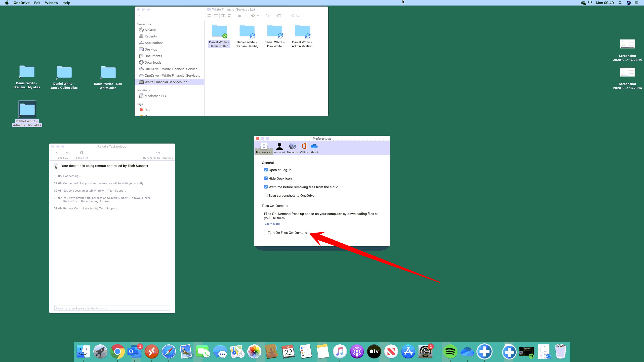The image size is (644, 362).
Task: Toggle Hide Dock icon checkbox
Action: [x=266, y=178]
